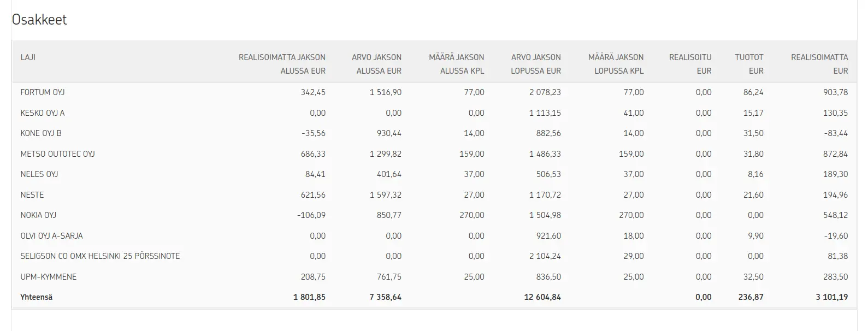Click total starting unrealized 1 801,85
Image resolution: width=868 pixels, height=331 pixels.
(309, 297)
